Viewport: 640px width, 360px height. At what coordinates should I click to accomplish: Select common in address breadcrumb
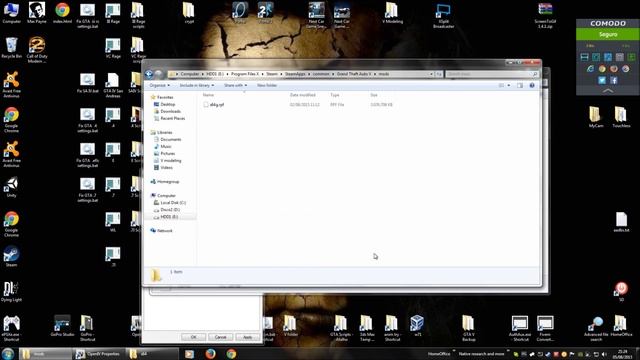coord(321,74)
